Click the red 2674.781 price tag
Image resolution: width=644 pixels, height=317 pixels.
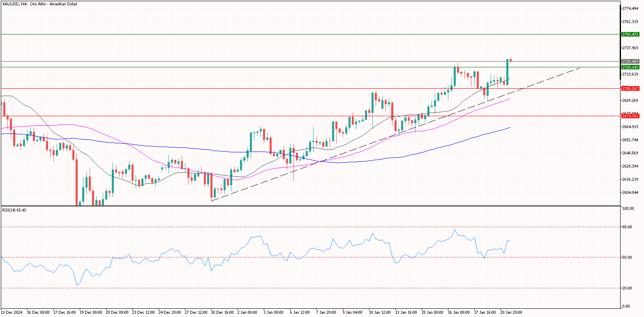(x=630, y=116)
